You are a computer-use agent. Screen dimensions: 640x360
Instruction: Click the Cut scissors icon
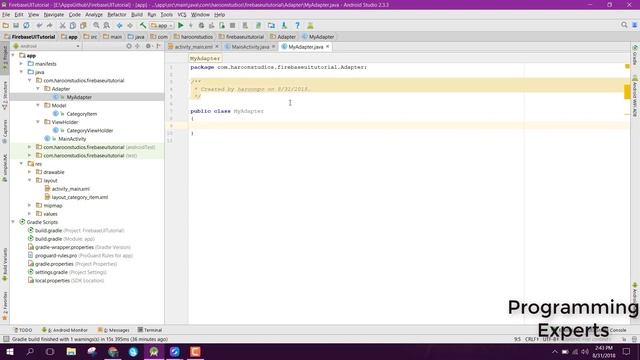pos(62,25)
